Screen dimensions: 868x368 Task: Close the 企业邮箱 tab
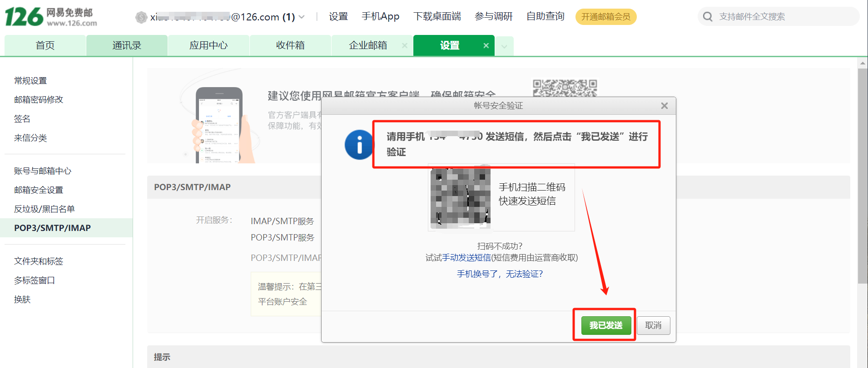[405, 45]
